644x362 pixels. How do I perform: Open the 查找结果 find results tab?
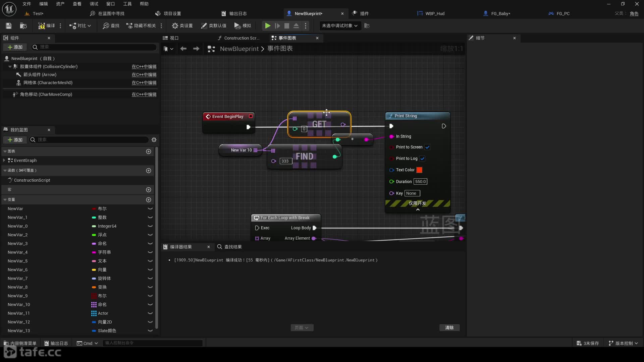(229, 247)
